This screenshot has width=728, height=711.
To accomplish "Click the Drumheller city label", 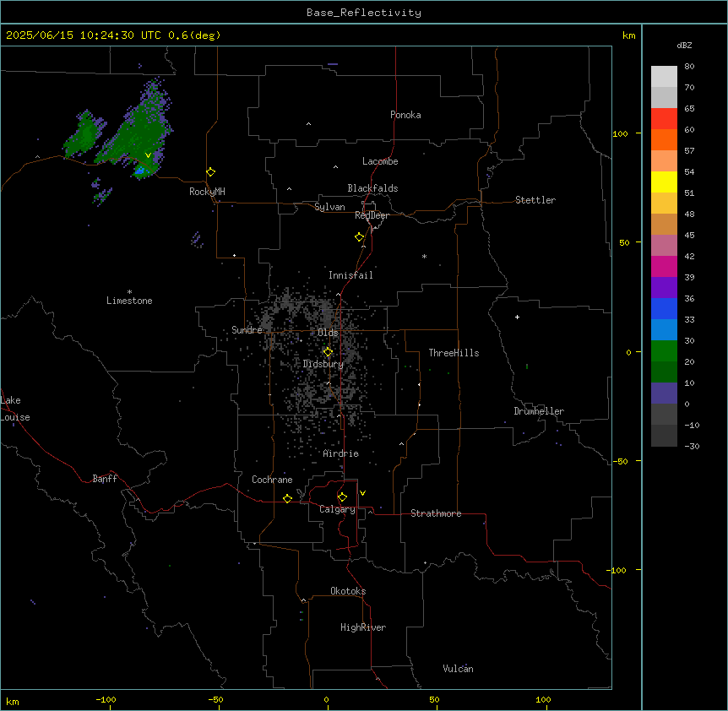I will pyautogui.click(x=539, y=411).
